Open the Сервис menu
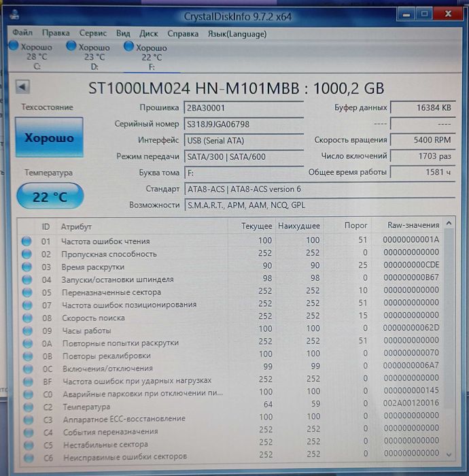469x476 pixels. 93,33
